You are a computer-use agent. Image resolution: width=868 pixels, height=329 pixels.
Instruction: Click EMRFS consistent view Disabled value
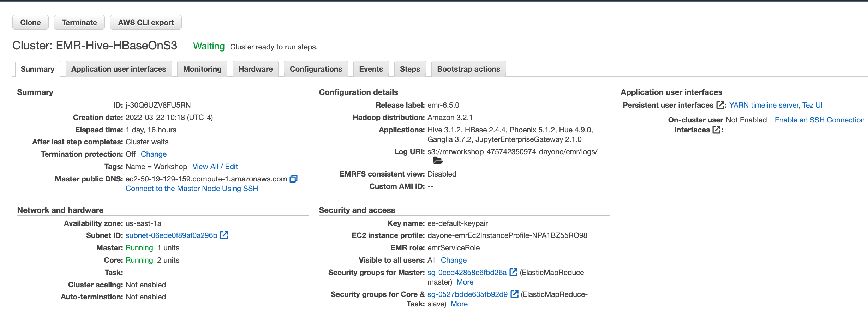pos(442,174)
